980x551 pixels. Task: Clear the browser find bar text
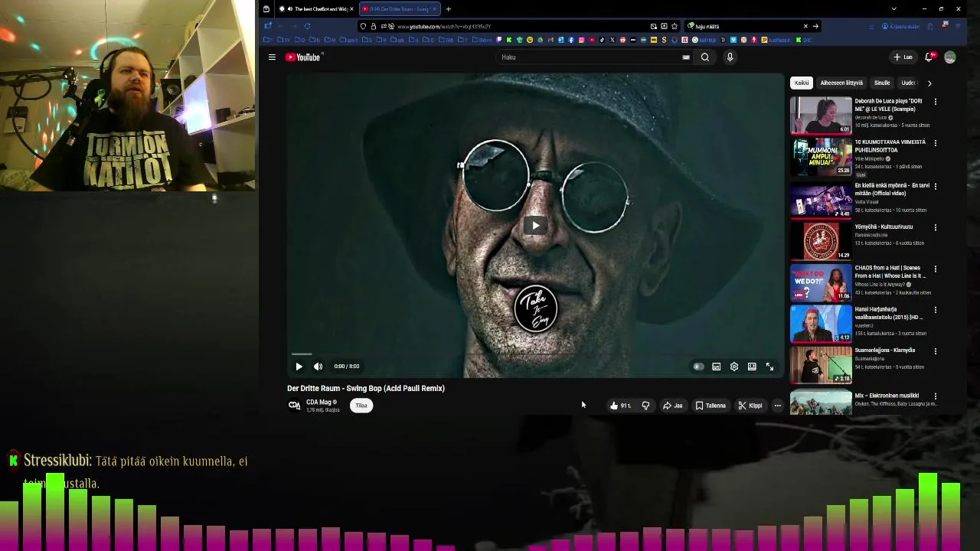(805, 26)
